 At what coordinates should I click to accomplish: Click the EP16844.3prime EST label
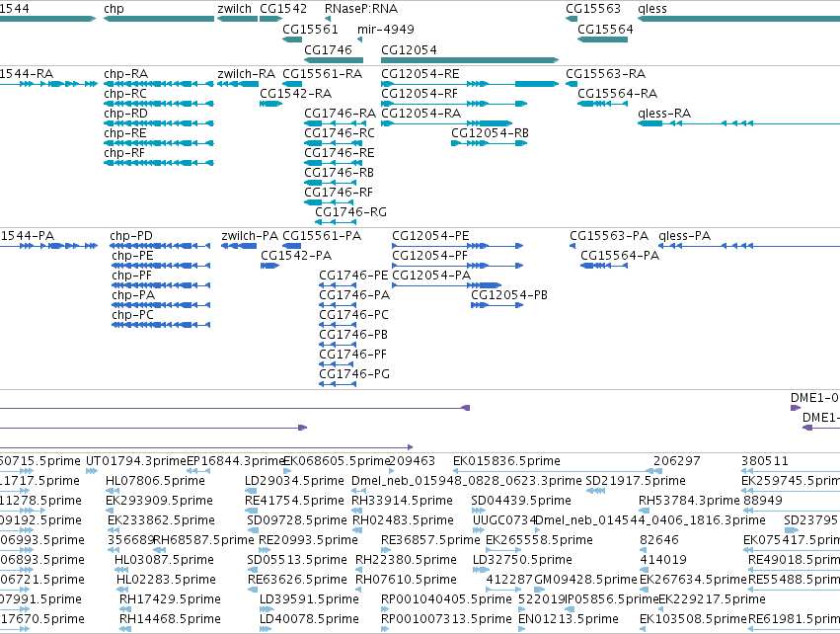point(235,461)
